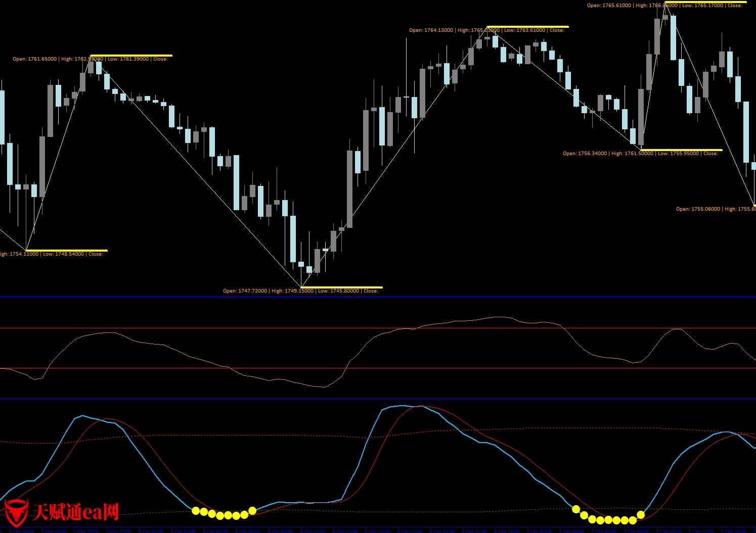
Task: Click the label reading Open: 1761.65000
Action: pyautogui.click(x=35, y=59)
